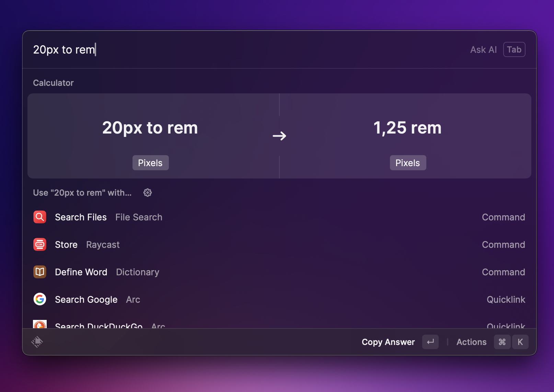Click the Copy Answer button
554x392 pixels.
[388, 342]
